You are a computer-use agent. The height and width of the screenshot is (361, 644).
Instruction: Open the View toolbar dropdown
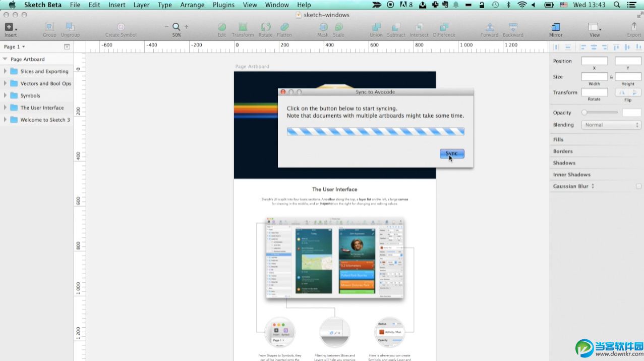(595, 27)
